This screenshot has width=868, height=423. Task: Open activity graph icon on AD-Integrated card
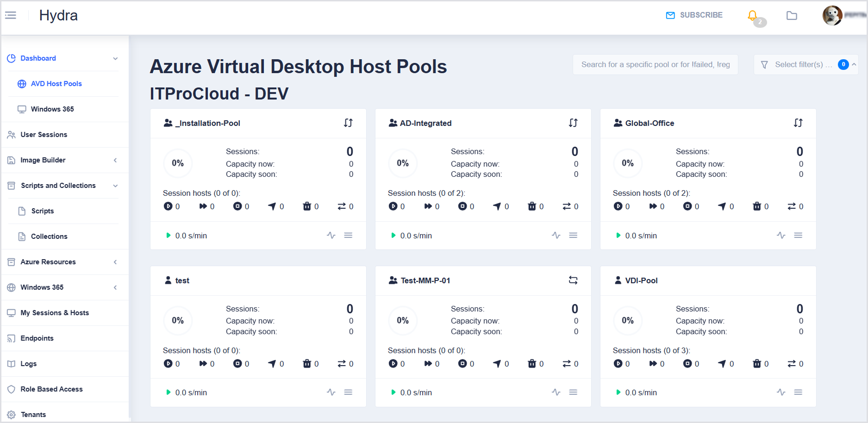point(556,236)
